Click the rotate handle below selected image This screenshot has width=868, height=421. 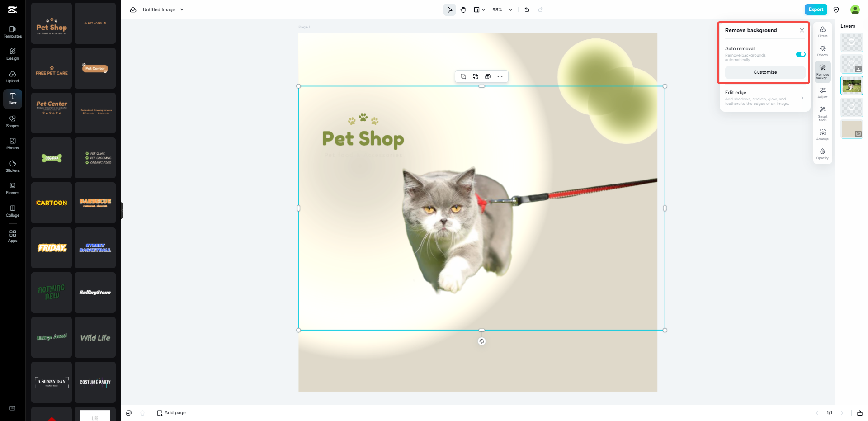(482, 341)
